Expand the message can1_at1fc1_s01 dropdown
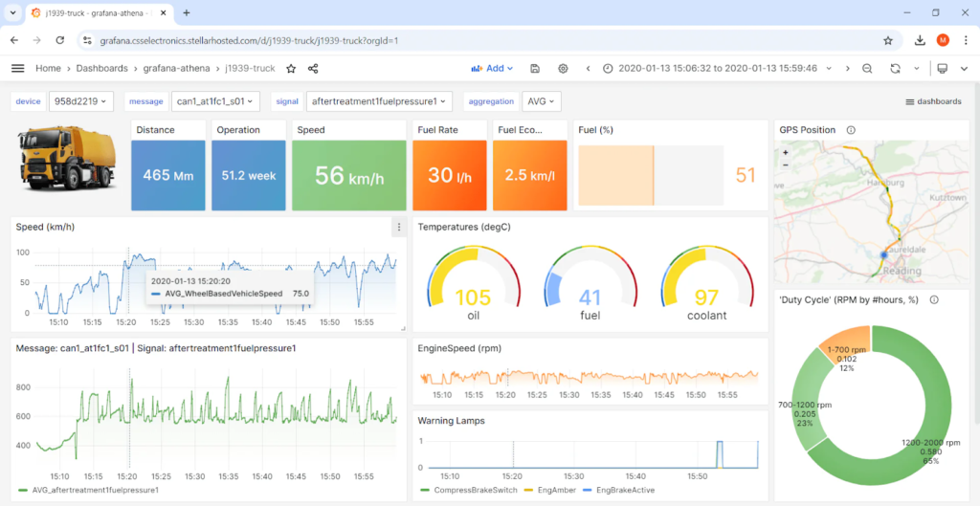The width and height of the screenshot is (980, 506). (217, 100)
